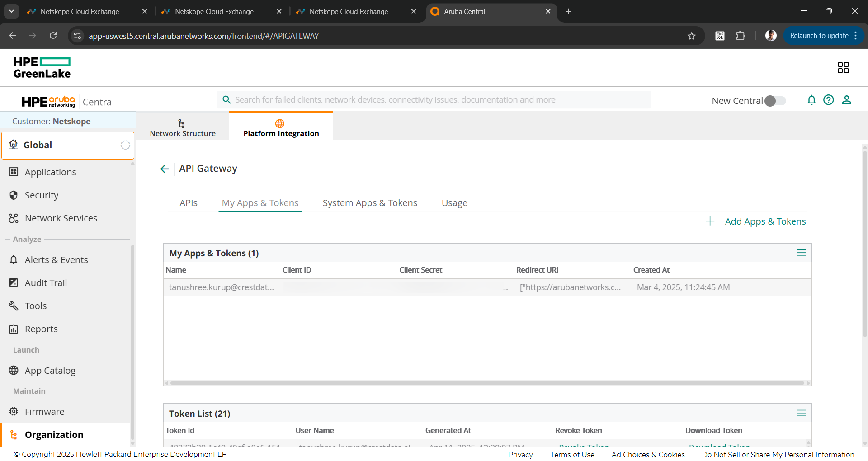Screen dimensions: 868x461
Task: Open the Global context selector
Action: tap(68, 145)
